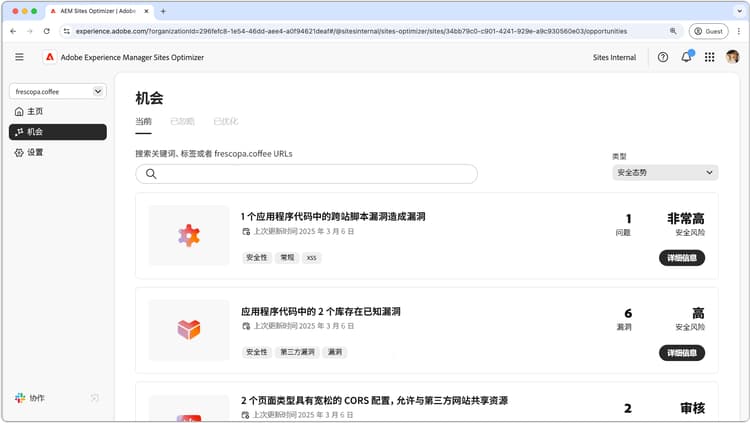Click the browser address bar URL
This screenshot has width=750, height=423.
tap(351, 31)
